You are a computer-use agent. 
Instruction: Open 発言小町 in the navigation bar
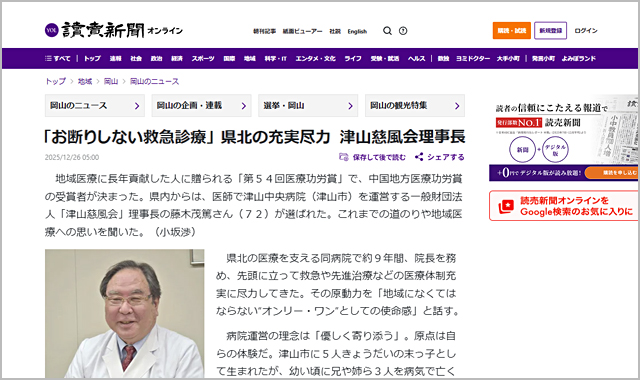[543, 58]
